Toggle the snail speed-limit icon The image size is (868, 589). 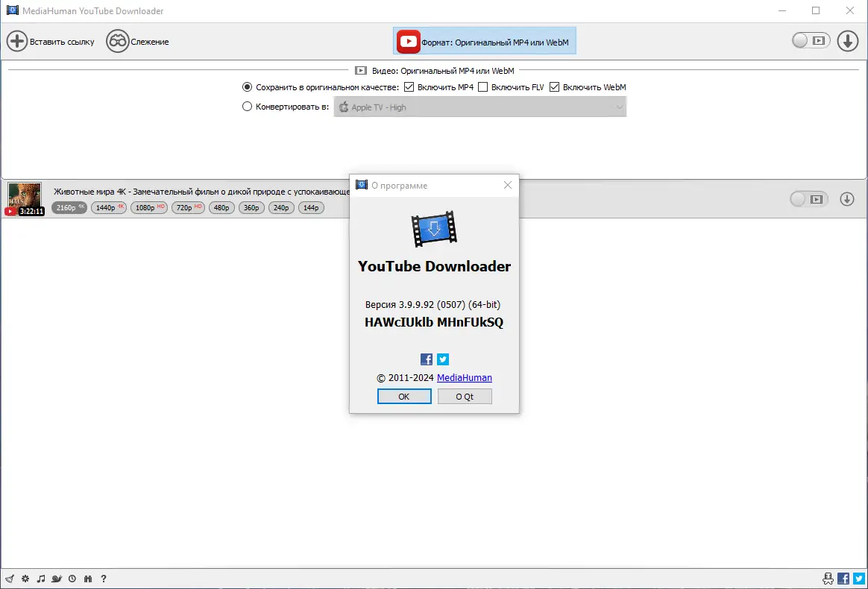(57, 579)
